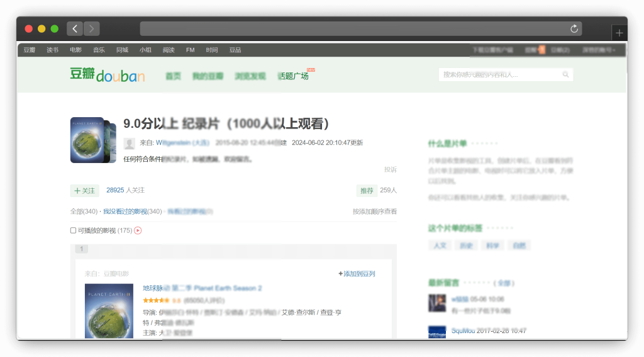
Task: Open 音乐 in the top navigation
Action: pyautogui.click(x=99, y=50)
